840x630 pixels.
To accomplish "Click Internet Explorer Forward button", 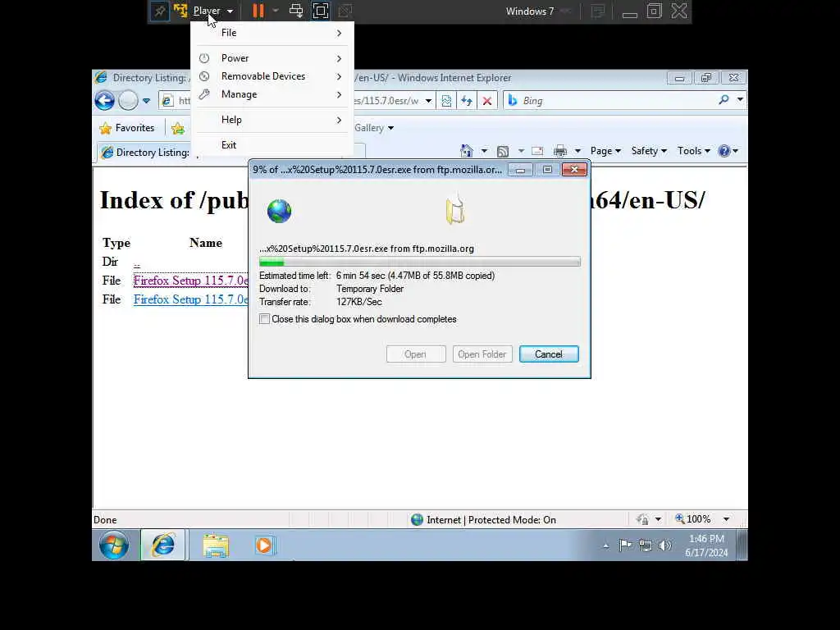I will (128, 100).
